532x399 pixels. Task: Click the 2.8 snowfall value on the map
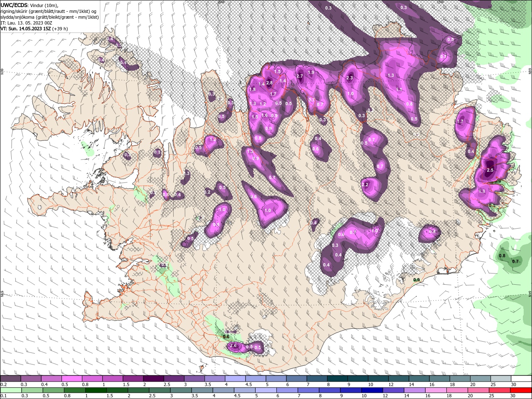coord(269,83)
